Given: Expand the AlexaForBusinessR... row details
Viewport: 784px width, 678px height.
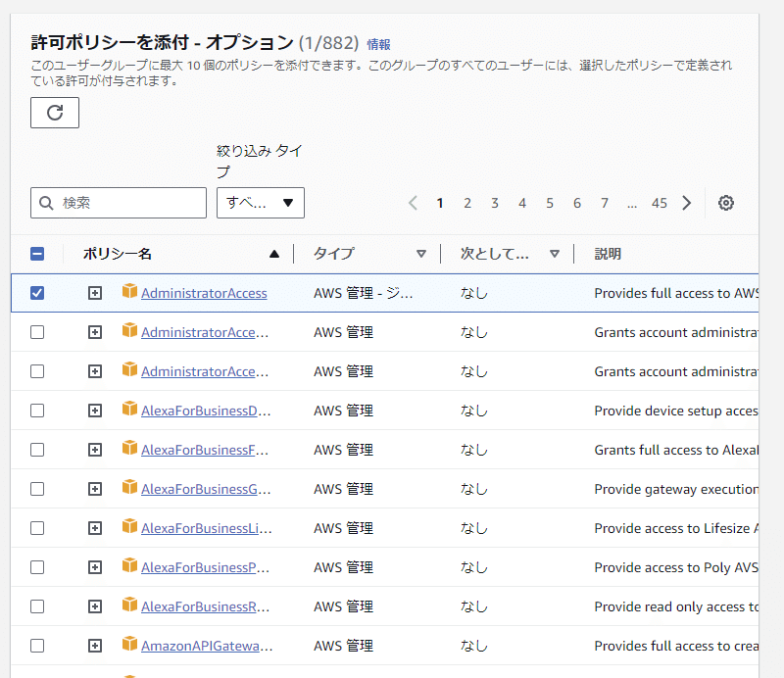Looking at the screenshot, I should coord(95,606).
